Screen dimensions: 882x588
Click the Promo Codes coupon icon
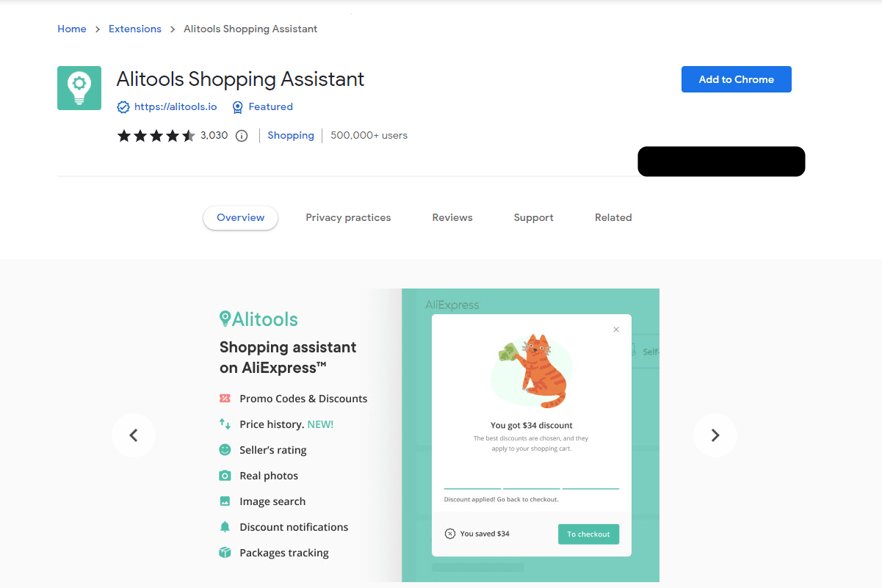(225, 399)
